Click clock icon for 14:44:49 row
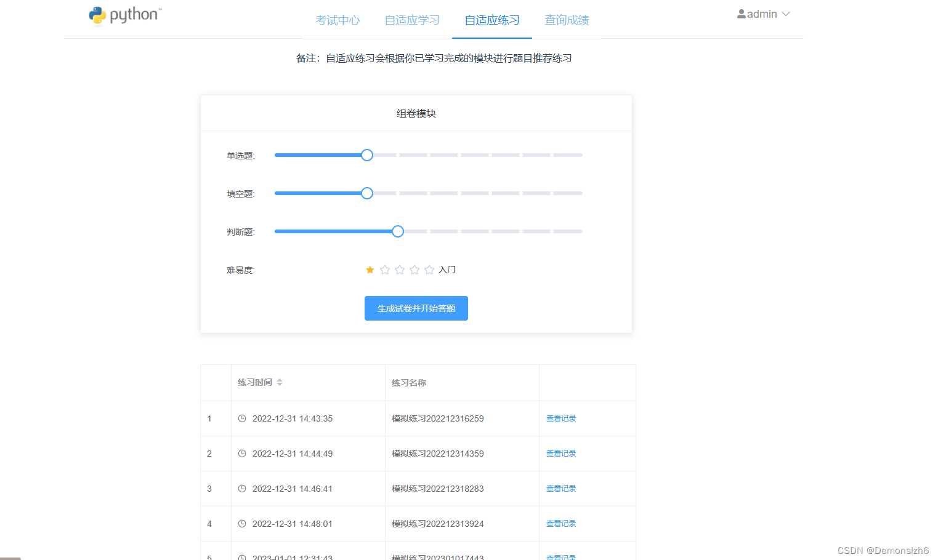This screenshot has height=560, width=938. click(x=242, y=454)
